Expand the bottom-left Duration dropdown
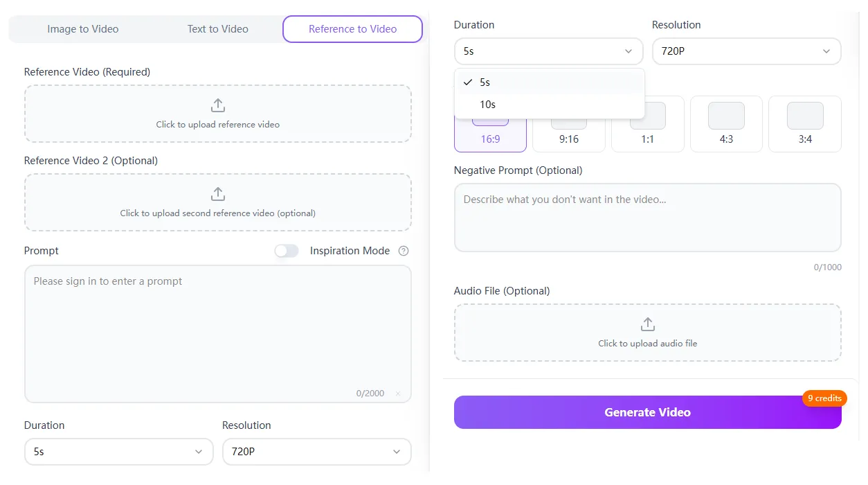Image resolution: width=868 pixels, height=485 pixels. click(x=118, y=452)
